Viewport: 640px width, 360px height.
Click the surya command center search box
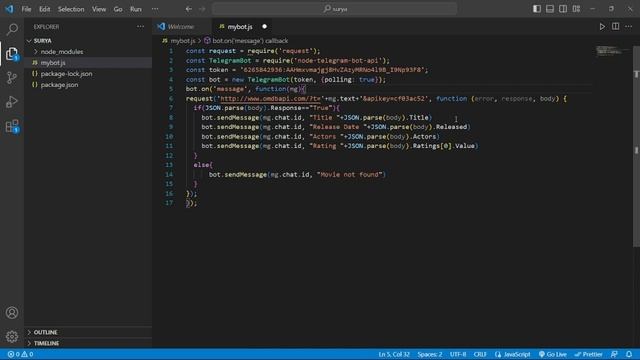pos(334,9)
